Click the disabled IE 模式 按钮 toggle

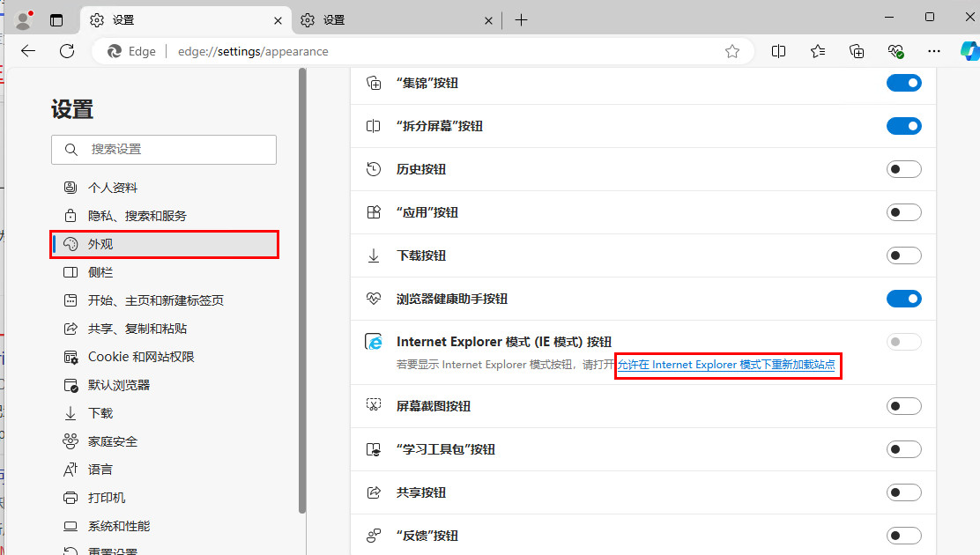click(903, 342)
